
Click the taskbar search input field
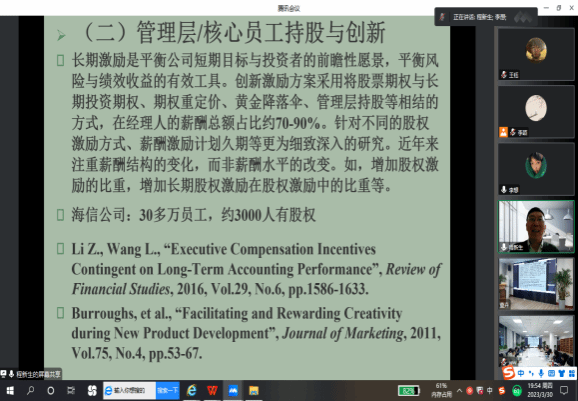(x=129, y=390)
